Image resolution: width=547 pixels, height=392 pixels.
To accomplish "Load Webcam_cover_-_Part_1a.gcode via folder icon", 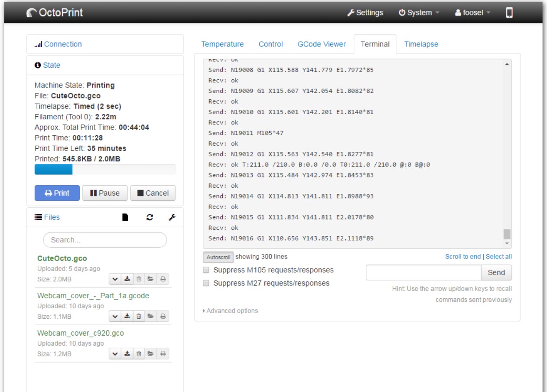I will 151,317.
